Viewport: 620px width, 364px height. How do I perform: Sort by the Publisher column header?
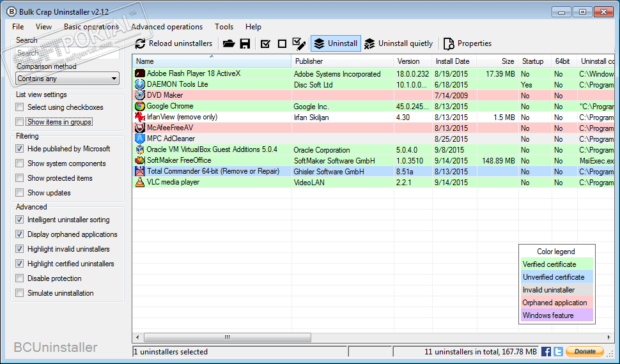click(x=343, y=61)
